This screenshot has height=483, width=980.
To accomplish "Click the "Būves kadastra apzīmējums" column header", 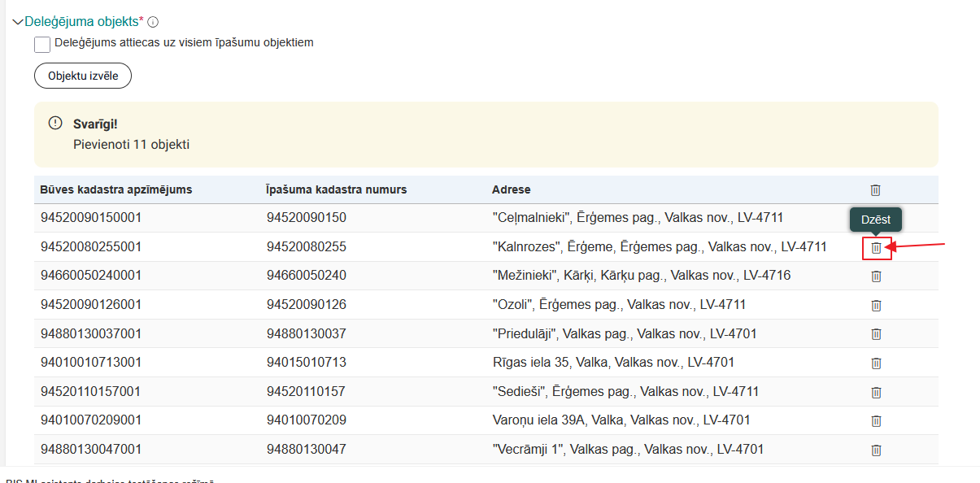I will click(x=115, y=189).
